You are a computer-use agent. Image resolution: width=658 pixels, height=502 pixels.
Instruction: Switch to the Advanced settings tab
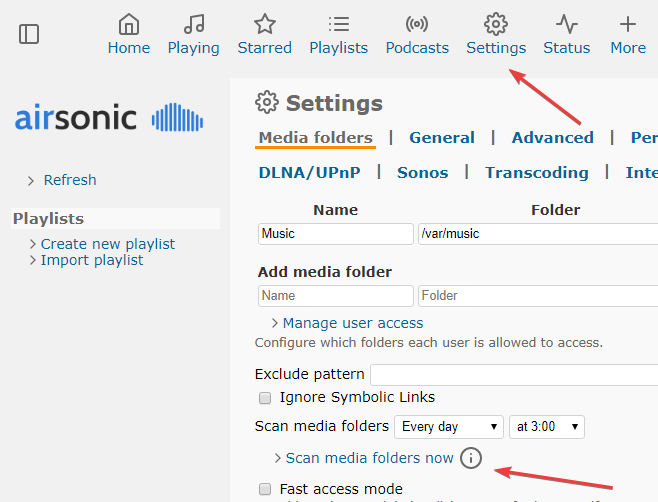point(553,138)
